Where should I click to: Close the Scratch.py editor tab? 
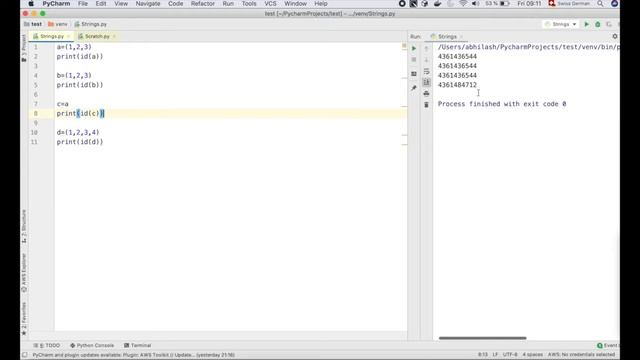click(114, 36)
